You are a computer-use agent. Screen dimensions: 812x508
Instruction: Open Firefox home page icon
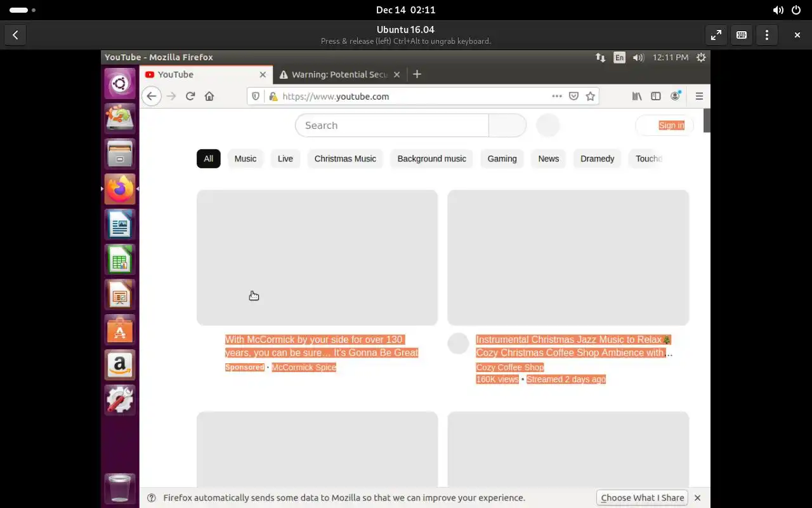pos(209,97)
